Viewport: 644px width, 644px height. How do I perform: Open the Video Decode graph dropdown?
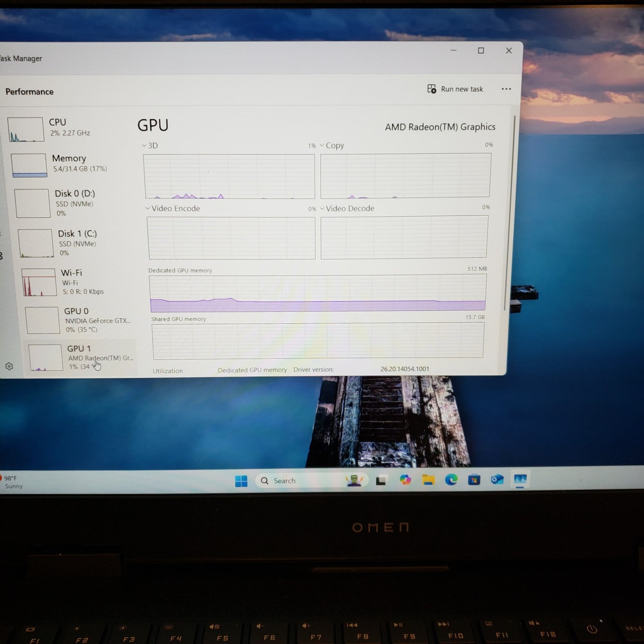347,208
